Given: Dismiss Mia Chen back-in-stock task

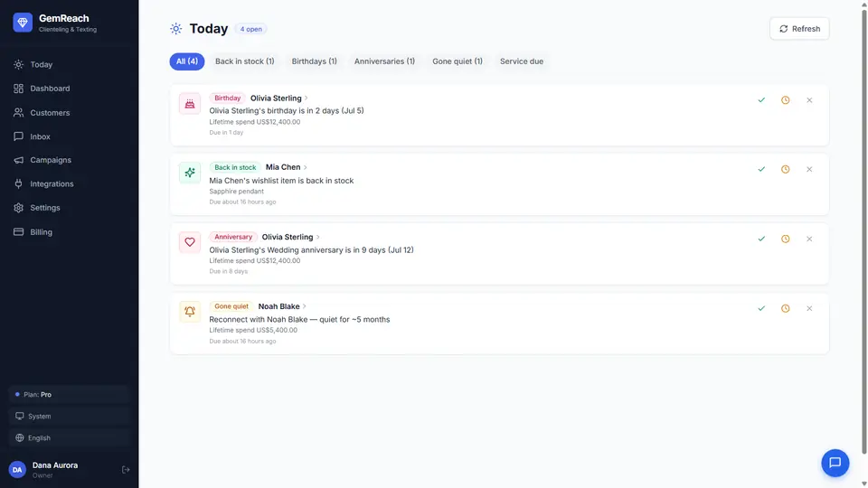Looking at the screenshot, I should tap(809, 169).
